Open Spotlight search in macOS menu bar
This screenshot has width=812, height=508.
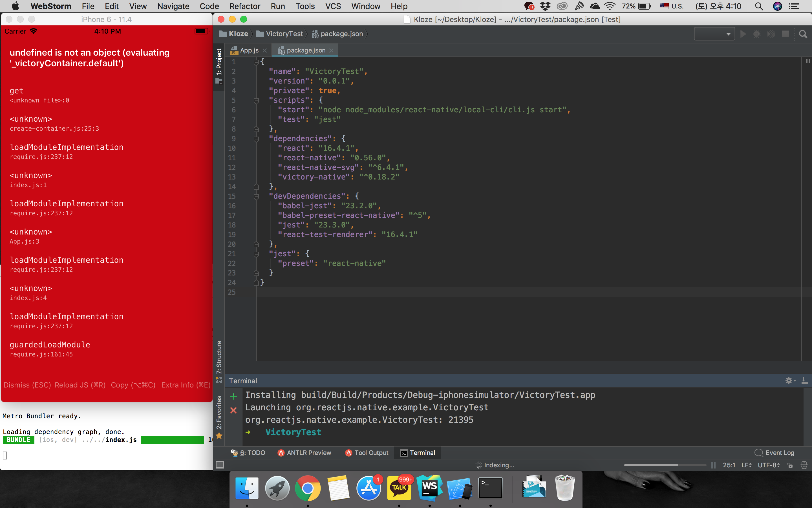pyautogui.click(x=759, y=6)
